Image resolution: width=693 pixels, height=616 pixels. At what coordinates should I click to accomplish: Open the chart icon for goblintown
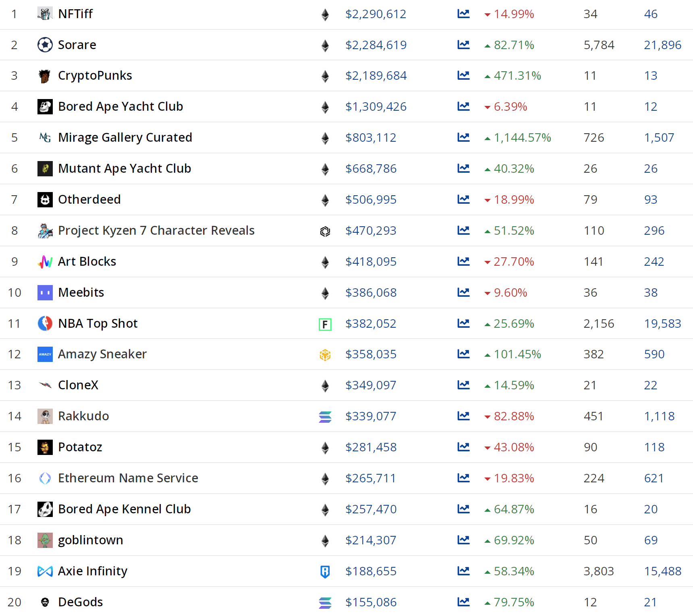click(x=463, y=540)
